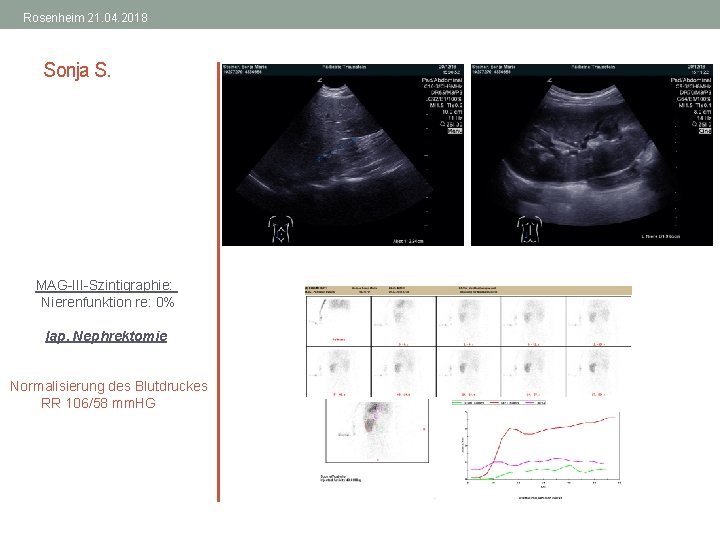Click the body marker icon in left ultrasound
Screen dimensions: 720x540
point(280,229)
